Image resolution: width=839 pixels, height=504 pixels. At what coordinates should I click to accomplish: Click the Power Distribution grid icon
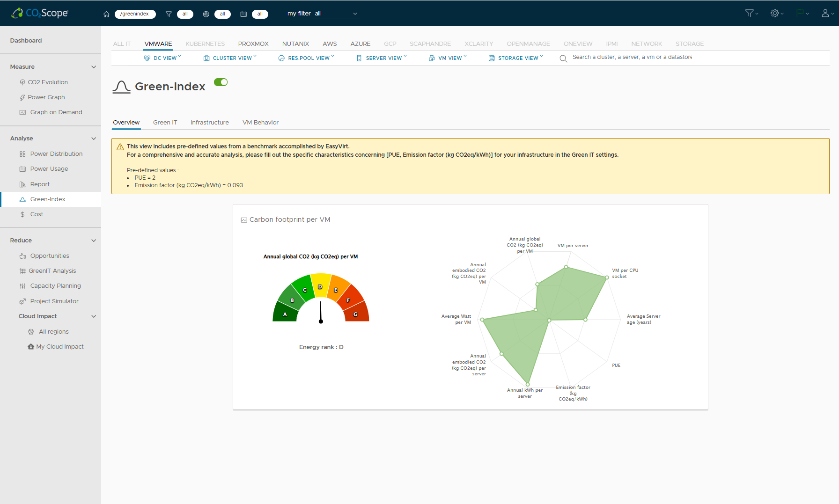22,154
